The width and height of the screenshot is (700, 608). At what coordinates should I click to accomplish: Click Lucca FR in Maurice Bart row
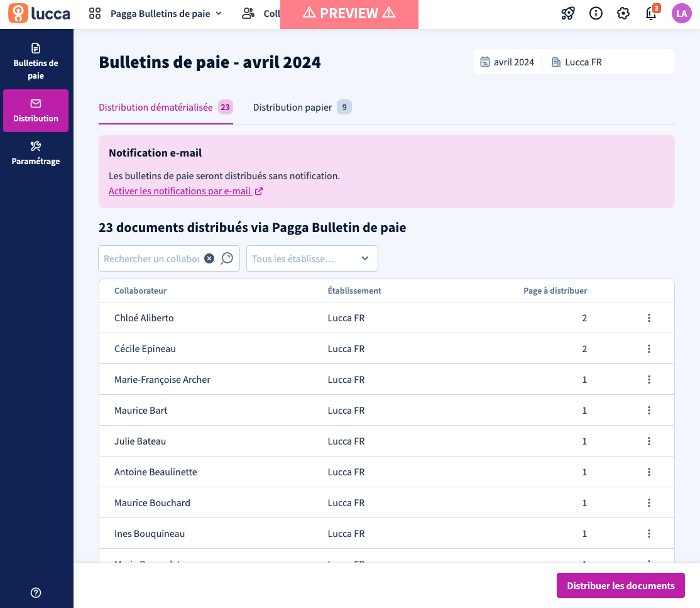click(346, 411)
